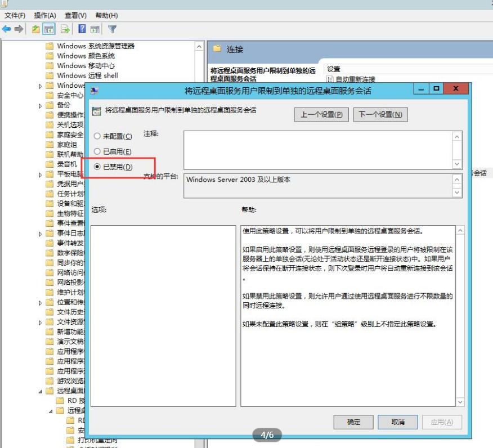This screenshot has height=448, width=493.
Task: Click the 下一个设置(N) button
Action: tap(380, 115)
